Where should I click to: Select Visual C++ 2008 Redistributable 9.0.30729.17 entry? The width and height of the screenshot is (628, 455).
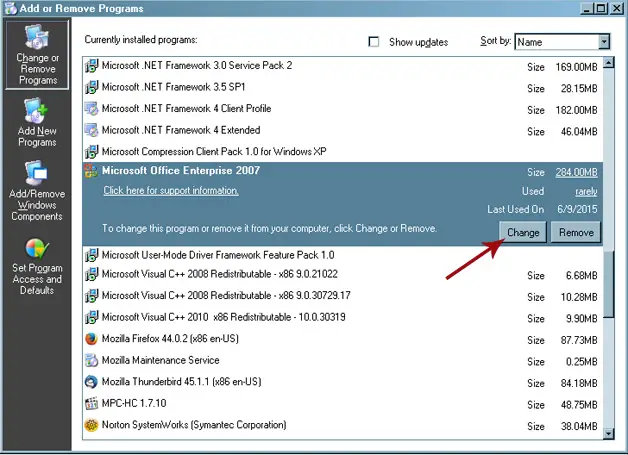tap(343, 296)
